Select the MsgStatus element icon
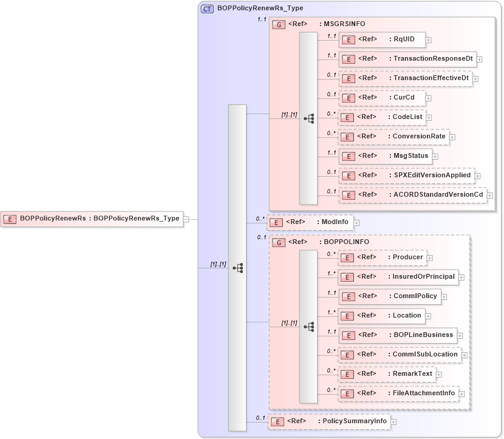 pyautogui.click(x=349, y=156)
